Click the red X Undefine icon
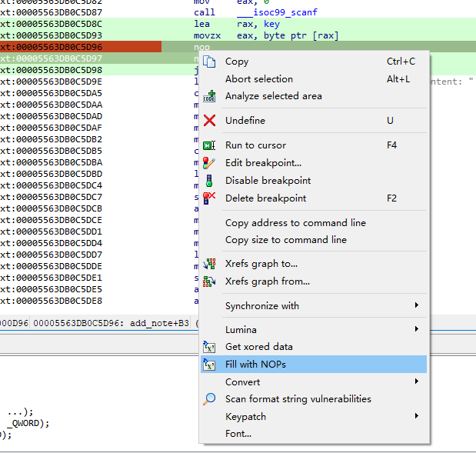Viewport: 476px width, 453px height. pos(209,121)
